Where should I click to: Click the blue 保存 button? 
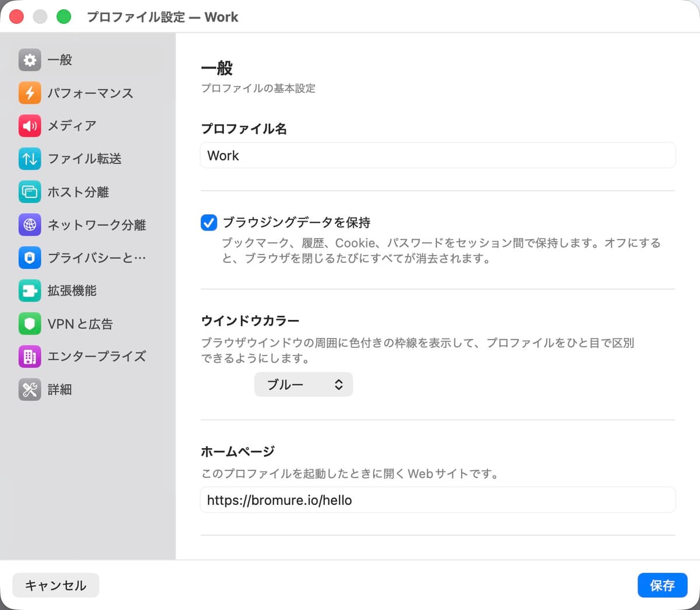click(x=662, y=585)
